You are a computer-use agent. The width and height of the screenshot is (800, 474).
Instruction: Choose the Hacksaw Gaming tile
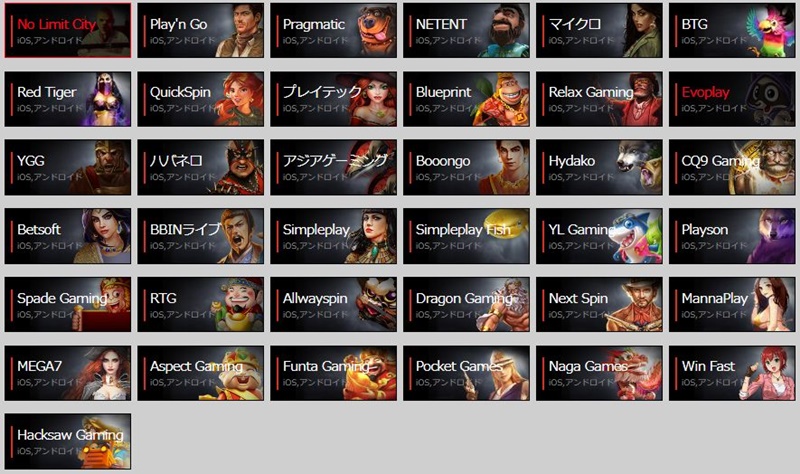[x=68, y=441]
